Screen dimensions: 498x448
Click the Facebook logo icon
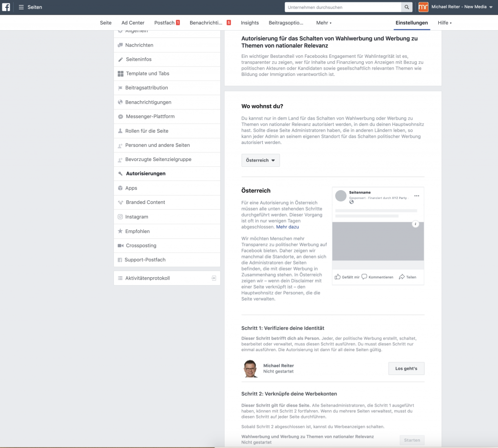(6, 7)
